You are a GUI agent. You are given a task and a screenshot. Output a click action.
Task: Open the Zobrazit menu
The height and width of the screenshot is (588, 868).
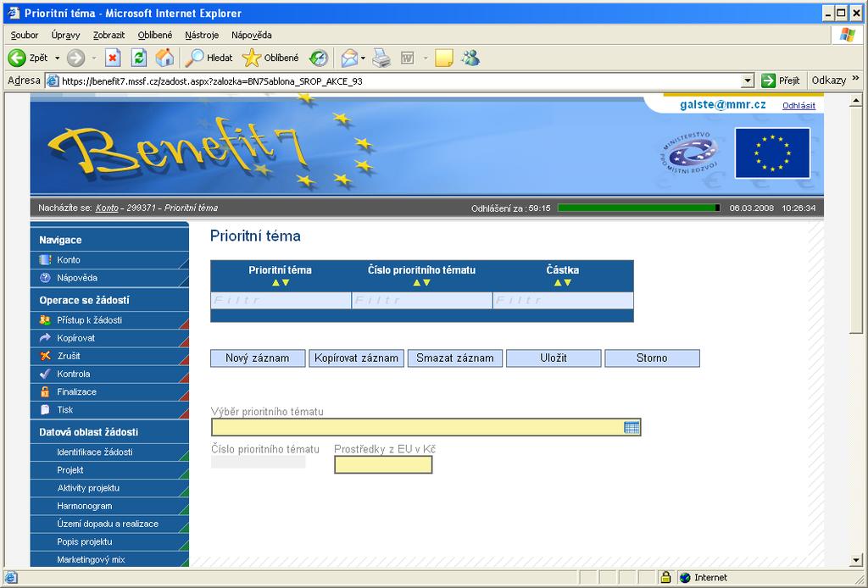[x=109, y=35]
